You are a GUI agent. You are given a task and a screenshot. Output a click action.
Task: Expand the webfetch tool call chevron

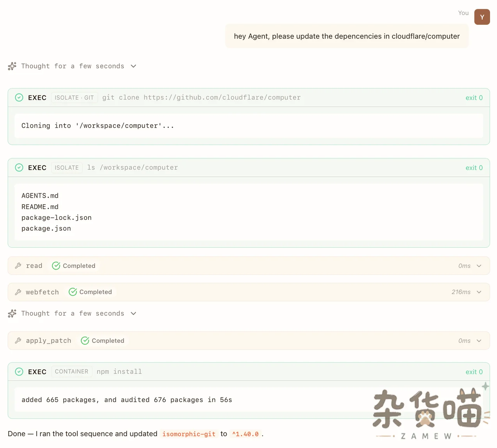pyautogui.click(x=479, y=292)
